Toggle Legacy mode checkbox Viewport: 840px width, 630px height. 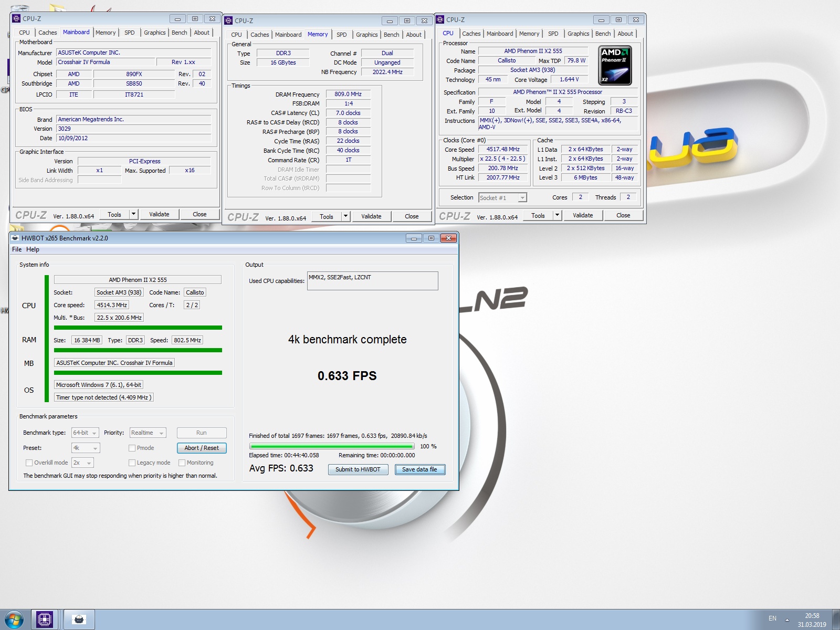(132, 463)
